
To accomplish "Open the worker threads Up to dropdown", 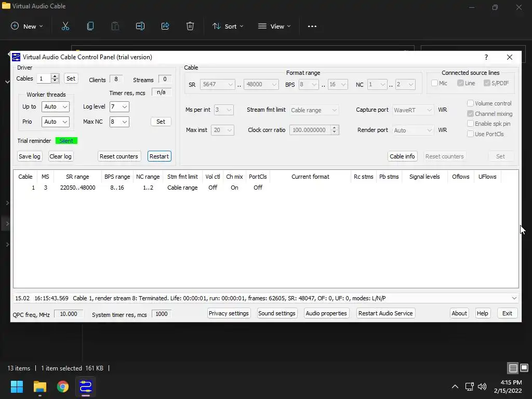I will pyautogui.click(x=55, y=107).
